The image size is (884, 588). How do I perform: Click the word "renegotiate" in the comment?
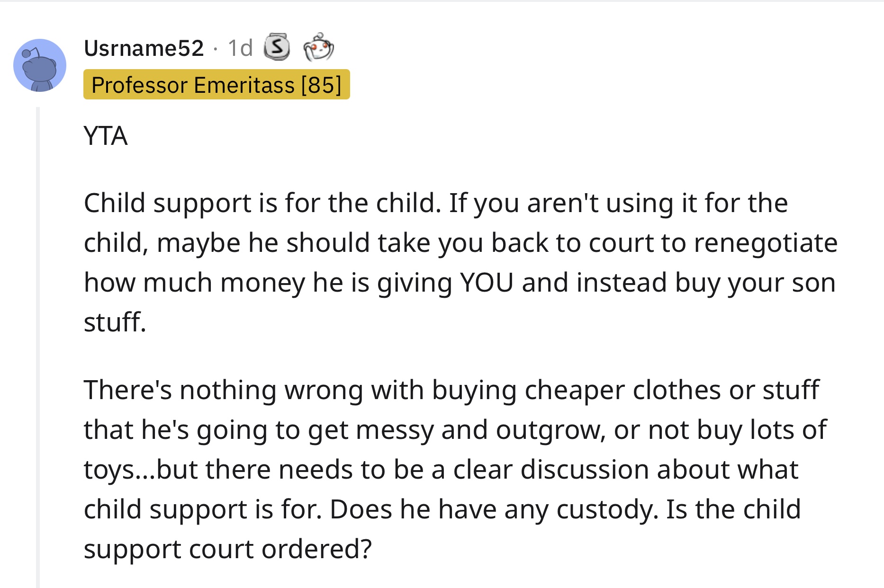[766, 243]
